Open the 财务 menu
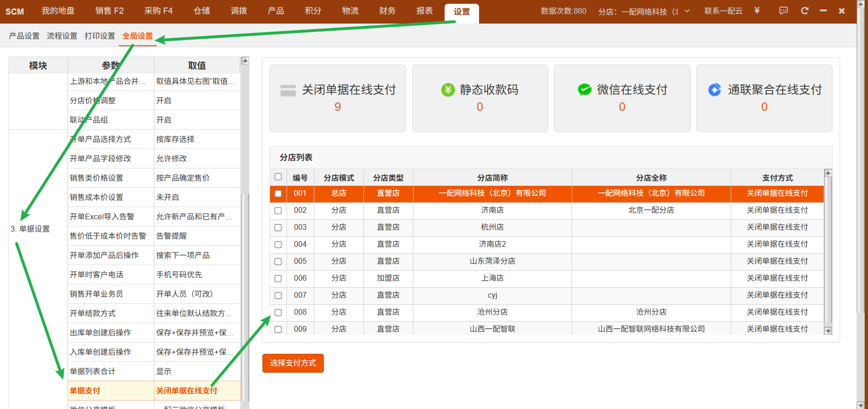868x409 pixels. click(x=387, y=11)
